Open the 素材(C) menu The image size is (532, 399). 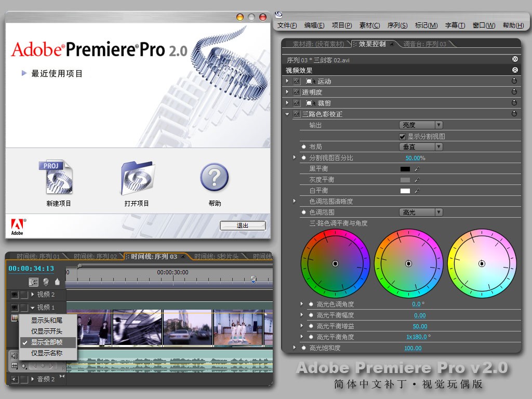click(x=369, y=25)
